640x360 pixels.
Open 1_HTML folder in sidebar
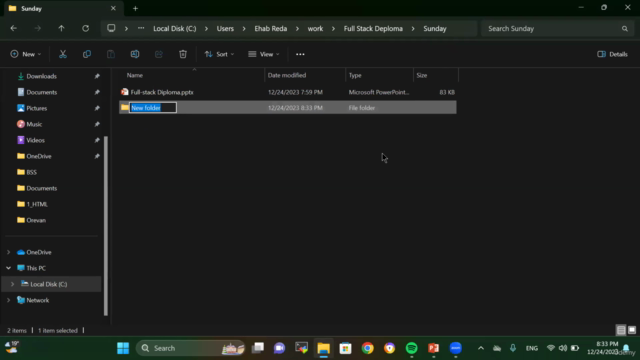click(x=37, y=204)
